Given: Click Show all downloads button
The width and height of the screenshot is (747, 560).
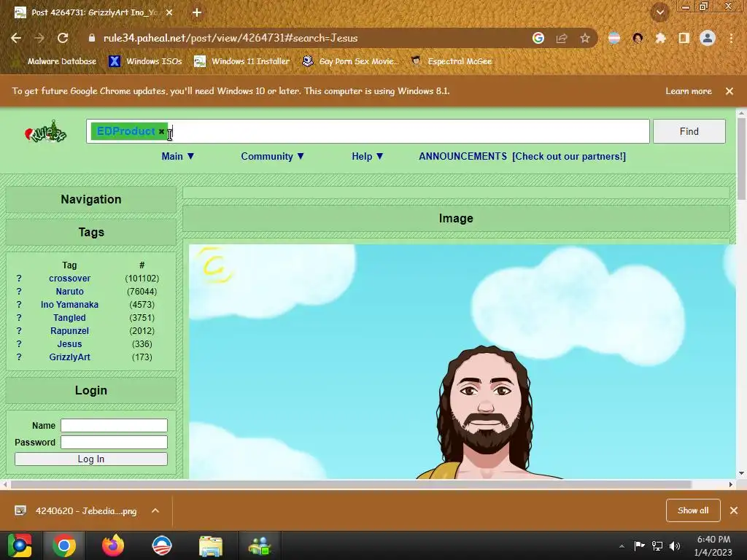Looking at the screenshot, I should click(x=693, y=510).
